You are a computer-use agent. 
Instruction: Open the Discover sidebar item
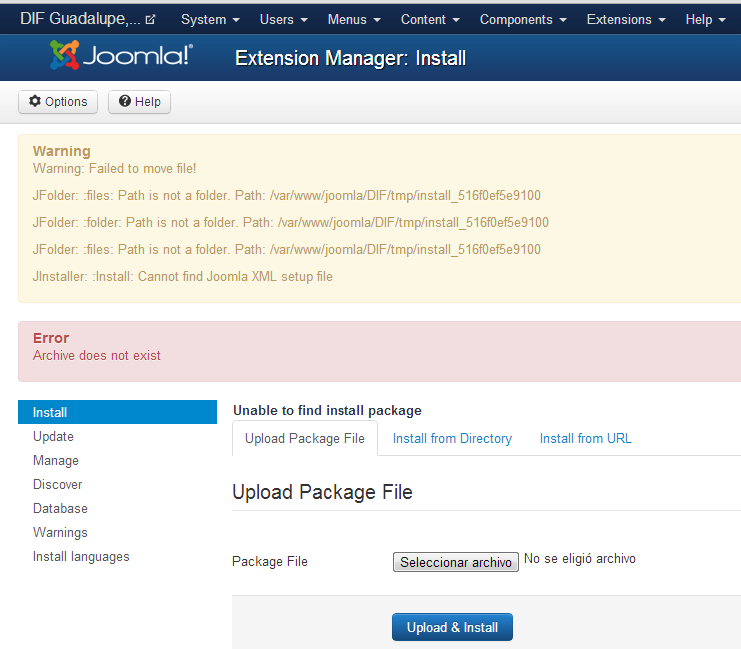tap(58, 484)
